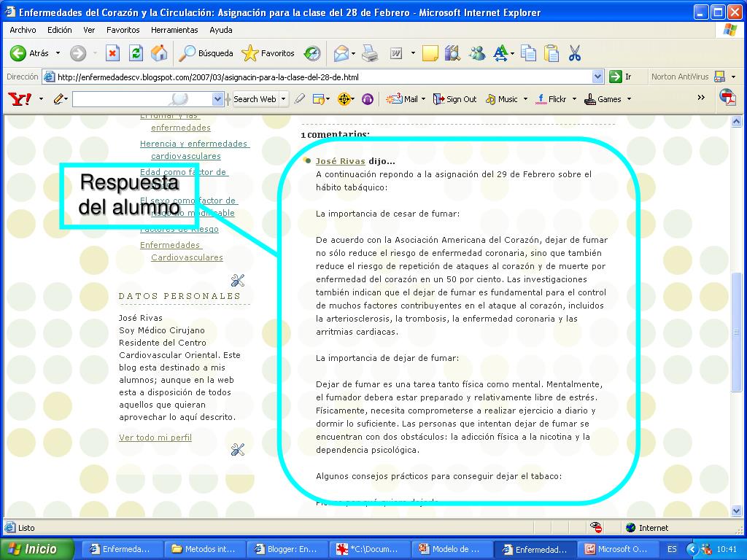
Task: Switch to Blogger: En... taskbar window
Action: (x=288, y=549)
